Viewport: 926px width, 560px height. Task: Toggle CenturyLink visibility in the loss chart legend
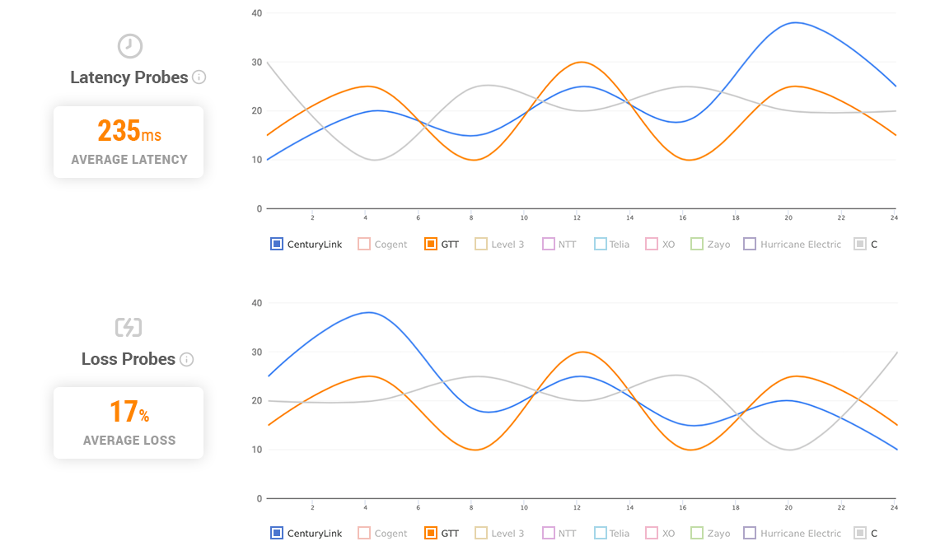276,533
